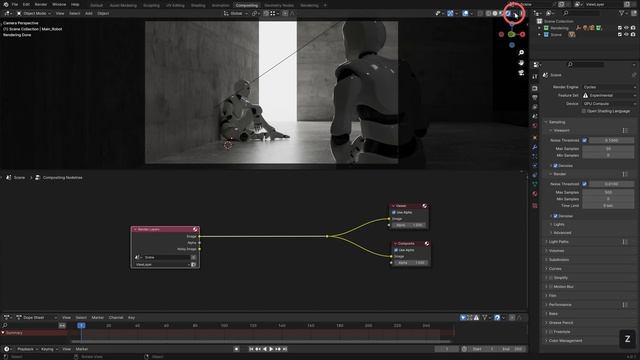Open the Help menu
This screenshot has width=640, height=360.
(75, 4)
